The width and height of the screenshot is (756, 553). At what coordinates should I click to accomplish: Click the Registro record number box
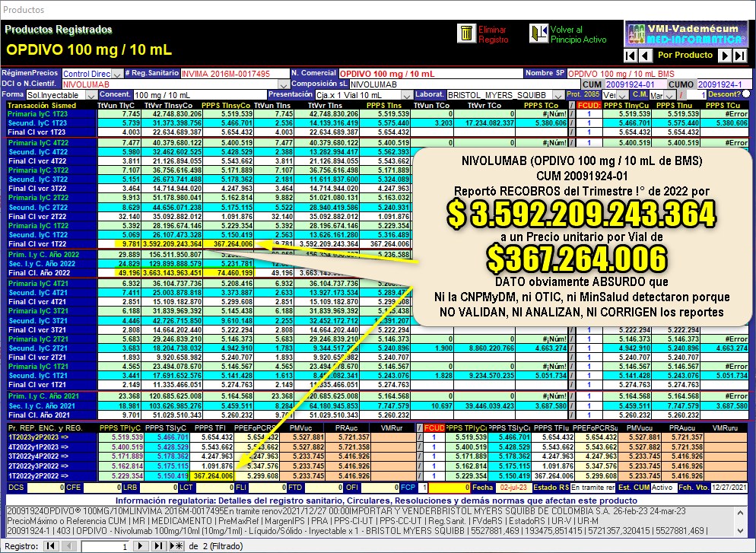coord(105,546)
